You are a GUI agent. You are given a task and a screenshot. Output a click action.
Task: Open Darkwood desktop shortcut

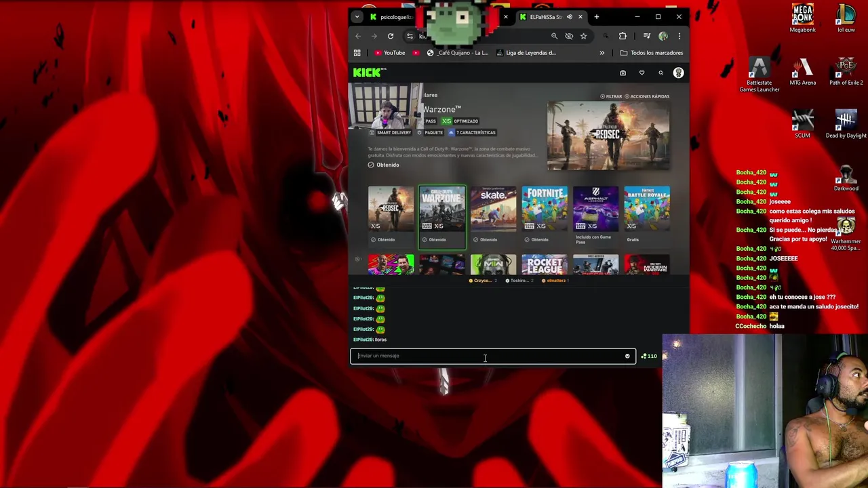pyautogui.click(x=846, y=178)
